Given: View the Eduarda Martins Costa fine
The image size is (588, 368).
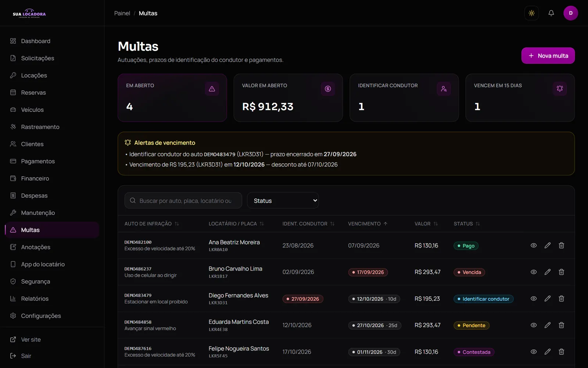Looking at the screenshot, I should [x=534, y=325].
